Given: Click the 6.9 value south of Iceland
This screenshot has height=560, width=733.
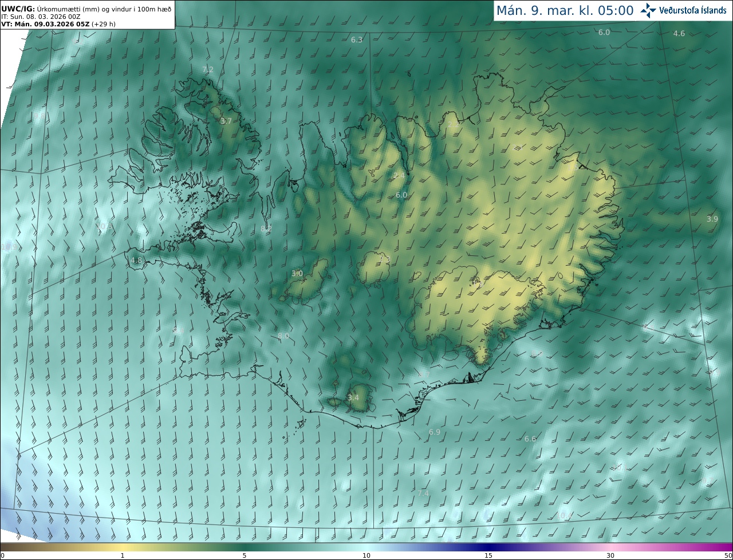Looking at the screenshot, I should [x=435, y=432].
